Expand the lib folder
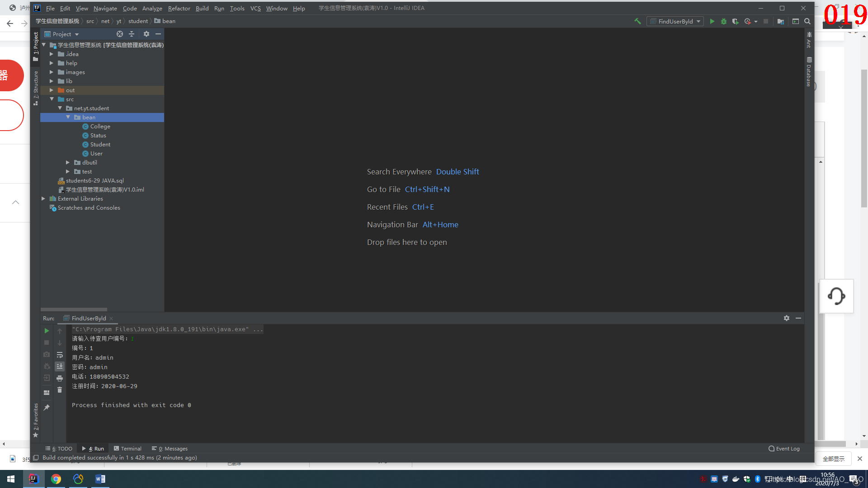This screenshot has height=488, width=868. [x=52, y=81]
